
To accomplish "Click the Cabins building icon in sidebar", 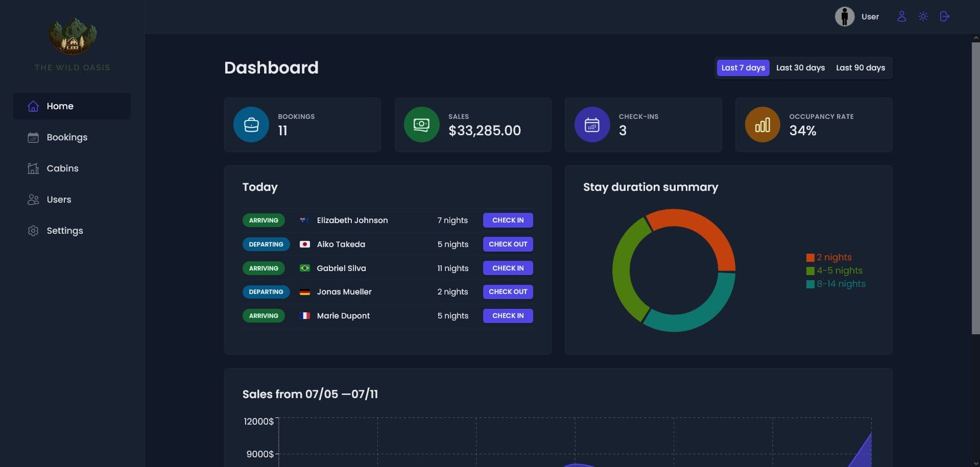I will [x=33, y=168].
